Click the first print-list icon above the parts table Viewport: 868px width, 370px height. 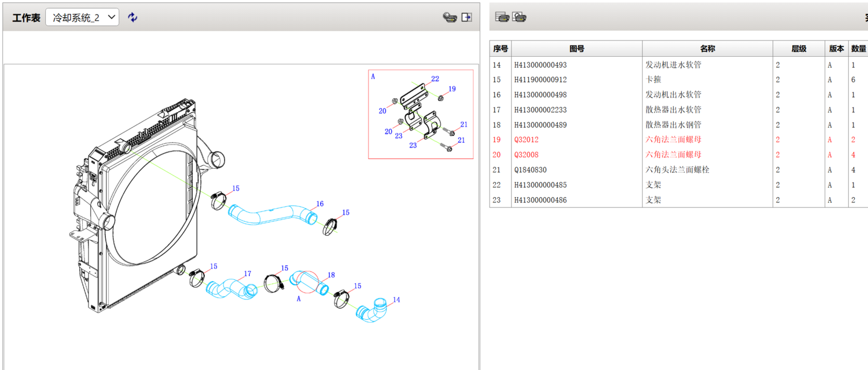[502, 17]
